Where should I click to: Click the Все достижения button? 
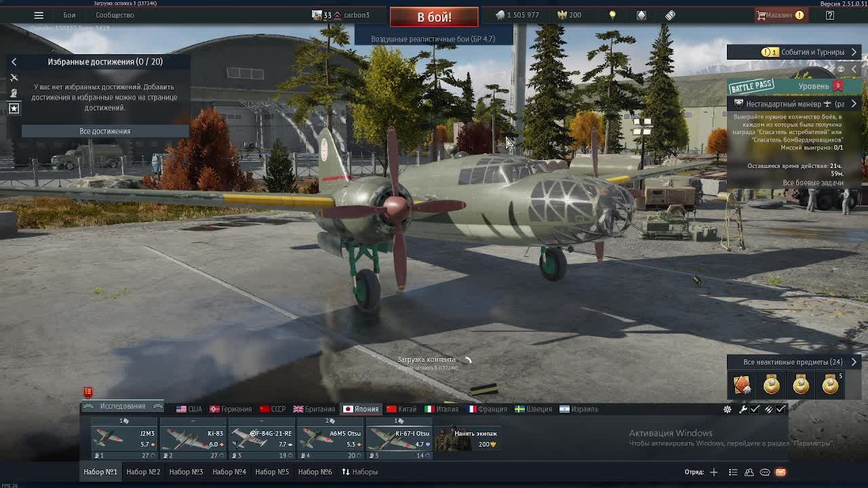point(104,131)
